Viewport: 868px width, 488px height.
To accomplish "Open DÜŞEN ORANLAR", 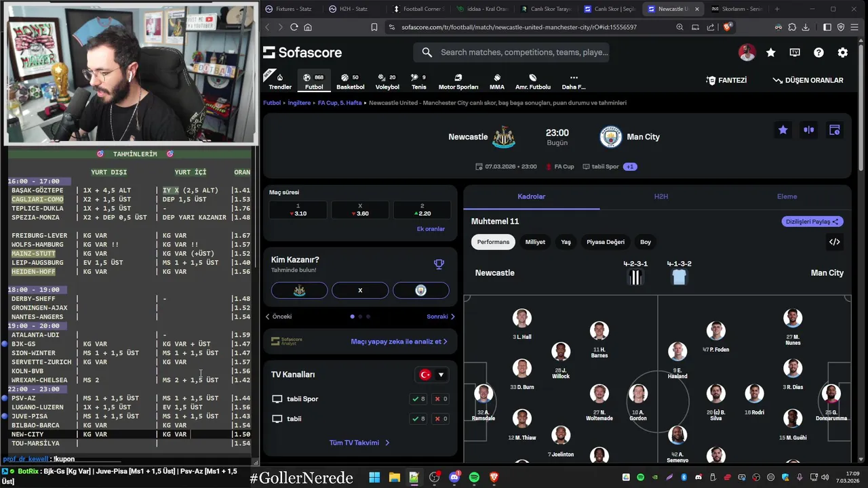I will coord(808,80).
